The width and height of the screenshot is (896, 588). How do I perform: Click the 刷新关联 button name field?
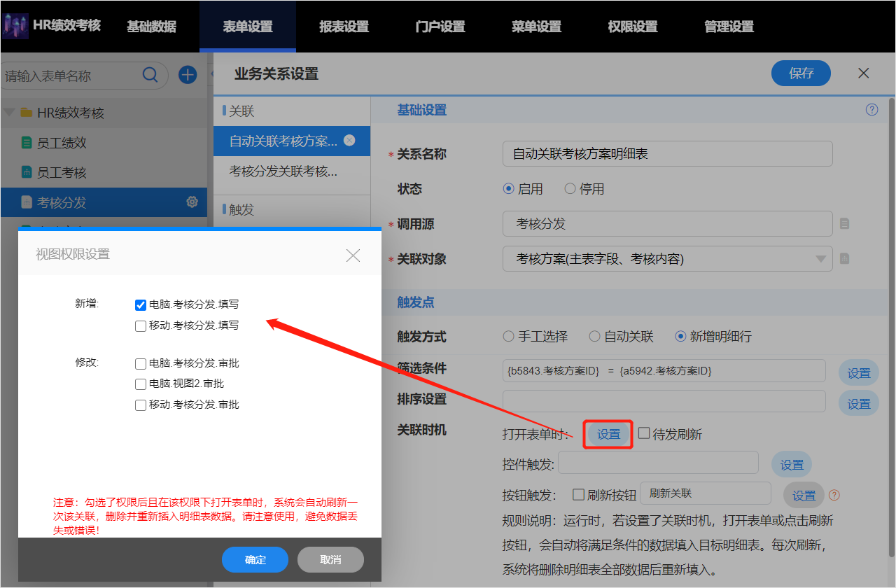pyautogui.click(x=706, y=493)
